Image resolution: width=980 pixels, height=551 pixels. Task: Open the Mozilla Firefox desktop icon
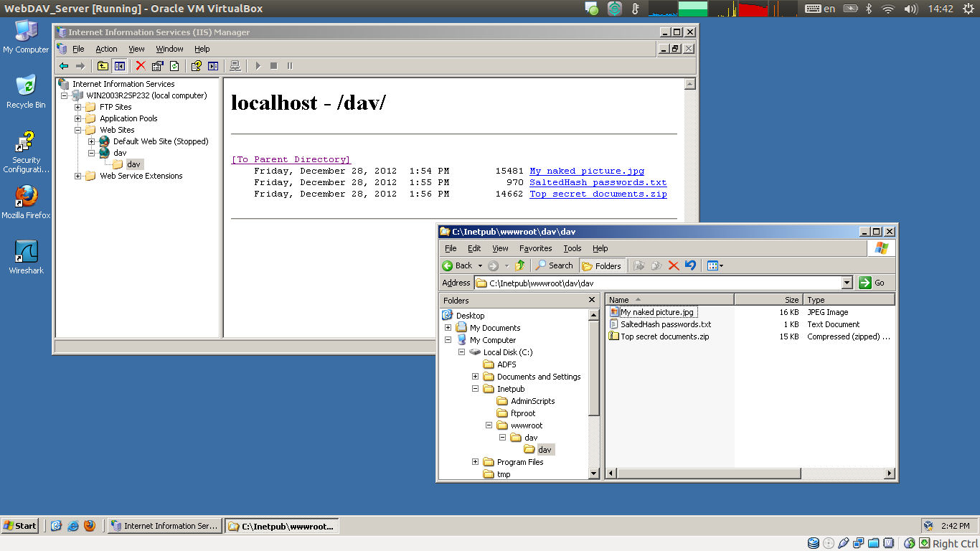point(26,202)
